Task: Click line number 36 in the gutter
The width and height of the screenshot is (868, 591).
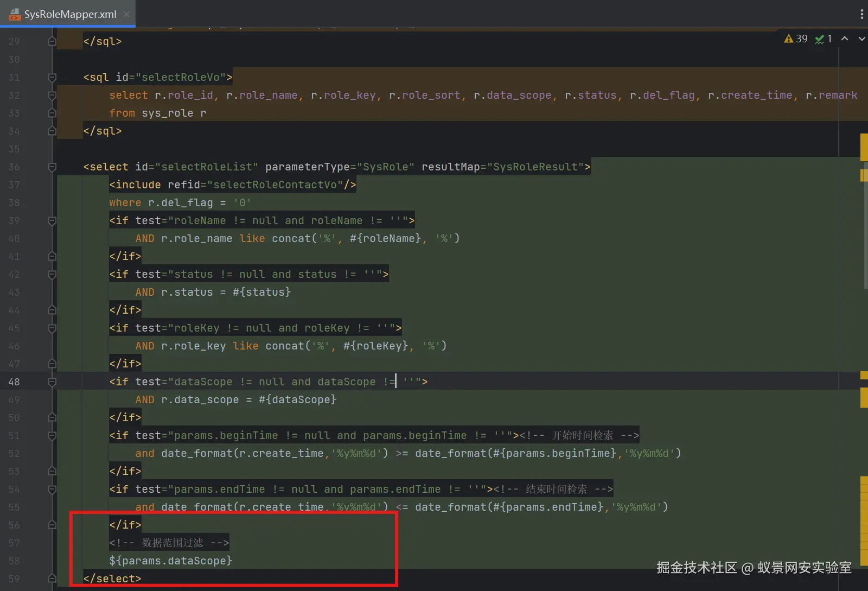Action: click(14, 167)
